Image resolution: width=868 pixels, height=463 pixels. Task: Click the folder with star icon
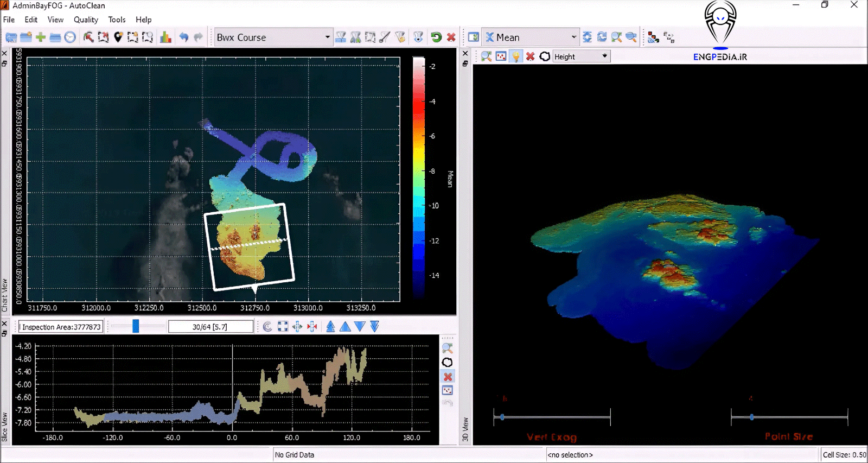(25, 37)
